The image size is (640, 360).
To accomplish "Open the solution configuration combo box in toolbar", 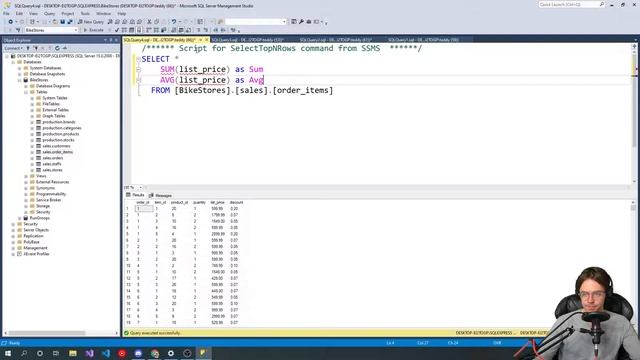I will click(256, 22).
